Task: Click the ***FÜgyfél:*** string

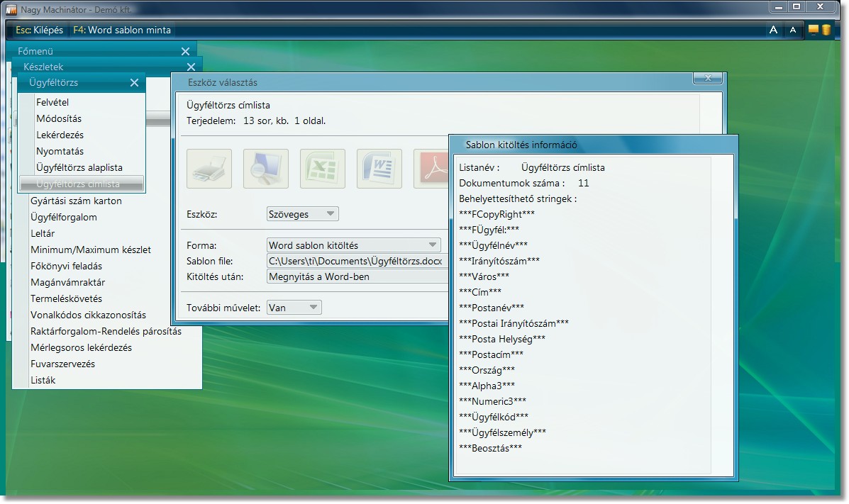Action: click(489, 230)
